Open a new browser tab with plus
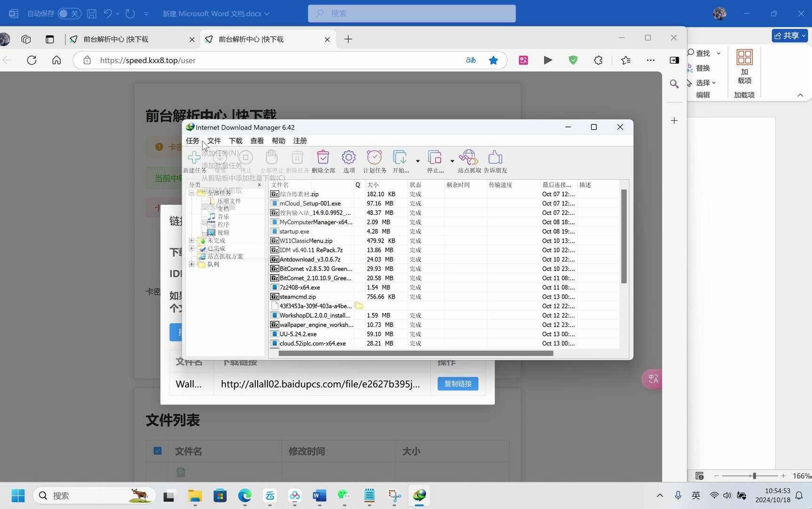The height and width of the screenshot is (509, 812). click(x=348, y=39)
